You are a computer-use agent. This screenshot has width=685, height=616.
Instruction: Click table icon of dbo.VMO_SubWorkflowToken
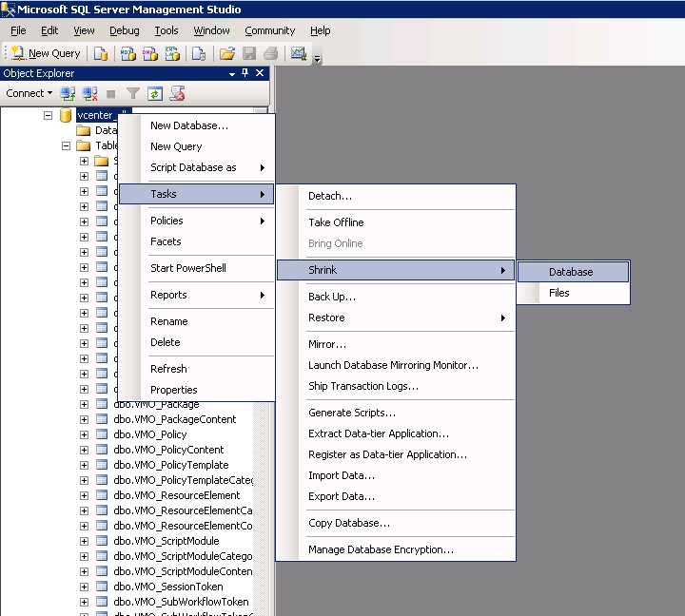(x=102, y=602)
